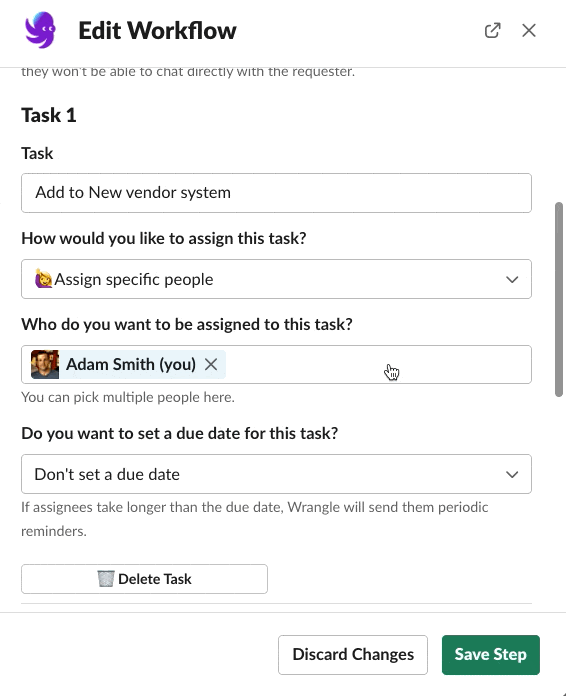Viewport: 566px width, 696px height.
Task: Click the 'Task 1' heading
Action: pos(49,115)
